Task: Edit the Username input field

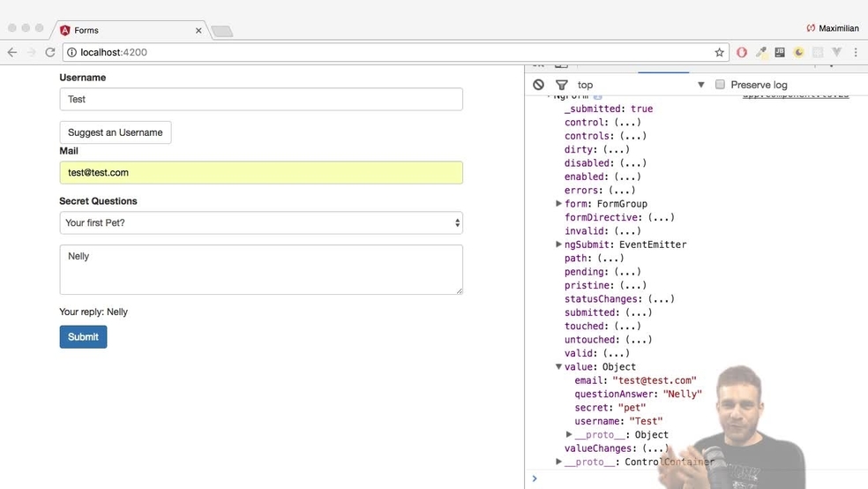Action: point(261,99)
